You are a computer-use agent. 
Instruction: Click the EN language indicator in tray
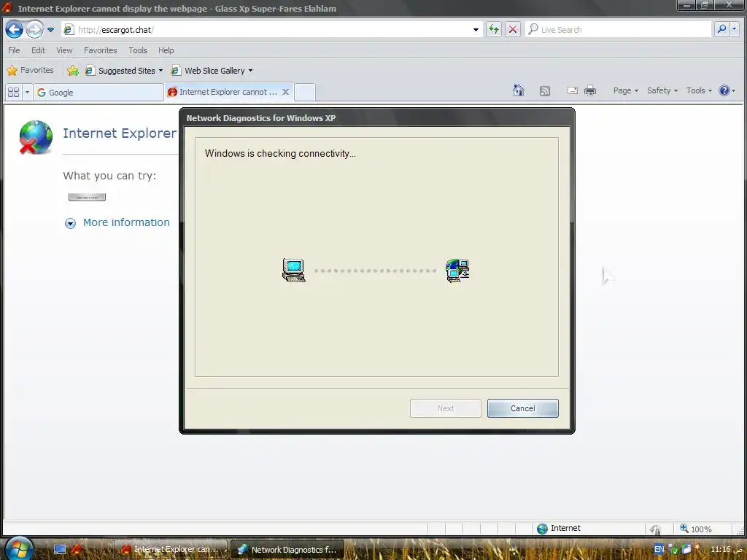659,549
